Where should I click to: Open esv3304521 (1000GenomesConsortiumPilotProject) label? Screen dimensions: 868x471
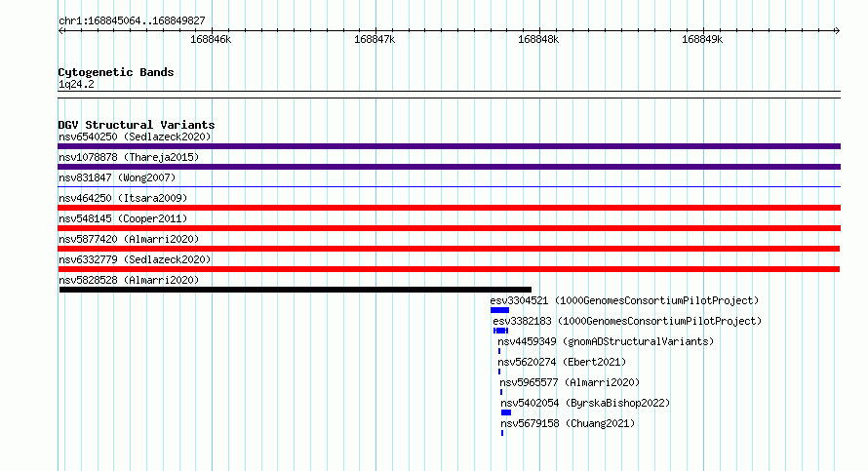(624, 300)
